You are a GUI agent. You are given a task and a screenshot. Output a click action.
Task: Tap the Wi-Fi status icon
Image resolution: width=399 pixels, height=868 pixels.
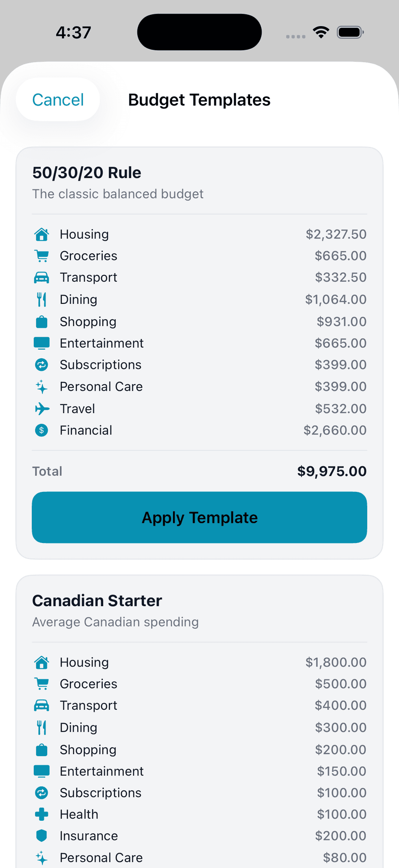[321, 32]
